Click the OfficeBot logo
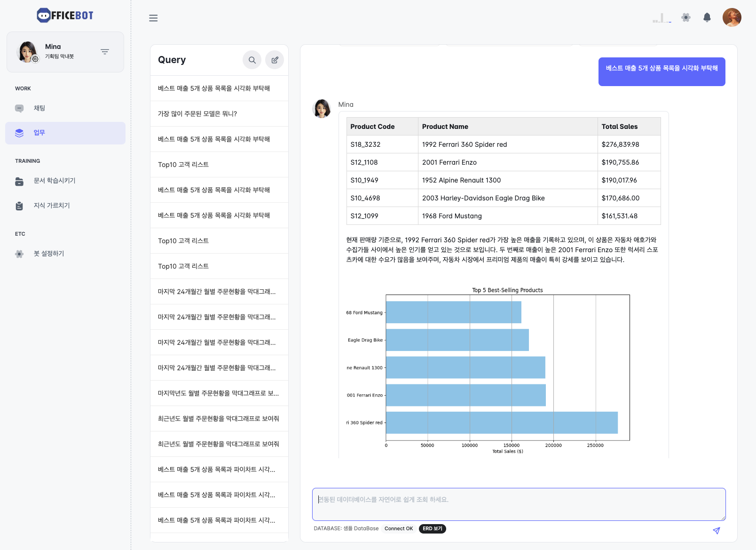Image resolution: width=756 pixels, height=550 pixels. (65, 16)
